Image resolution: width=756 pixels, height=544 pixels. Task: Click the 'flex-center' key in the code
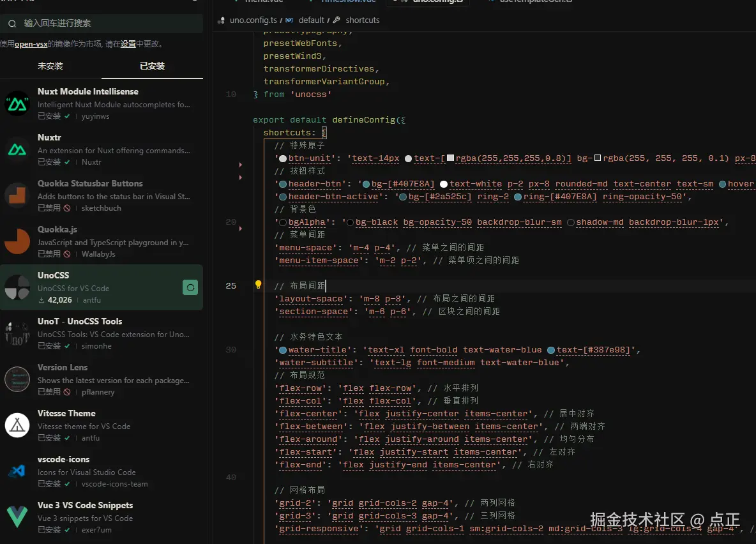[x=308, y=414]
